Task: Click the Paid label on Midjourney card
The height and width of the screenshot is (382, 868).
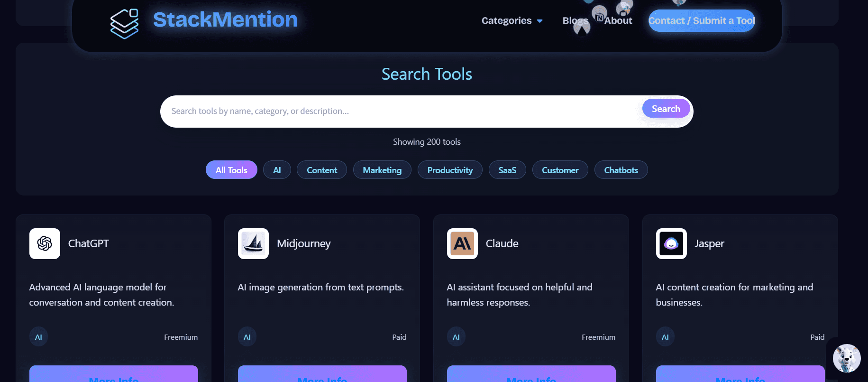Action: tap(399, 337)
